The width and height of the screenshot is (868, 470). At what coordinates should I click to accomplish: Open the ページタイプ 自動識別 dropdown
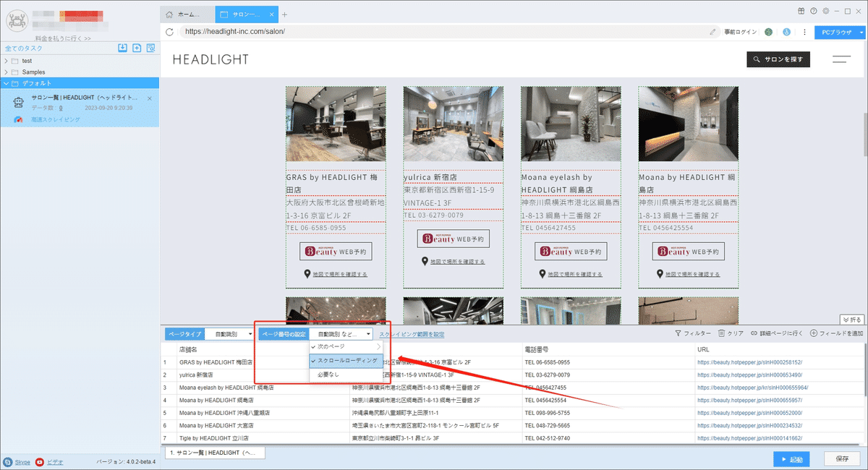point(229,334)
